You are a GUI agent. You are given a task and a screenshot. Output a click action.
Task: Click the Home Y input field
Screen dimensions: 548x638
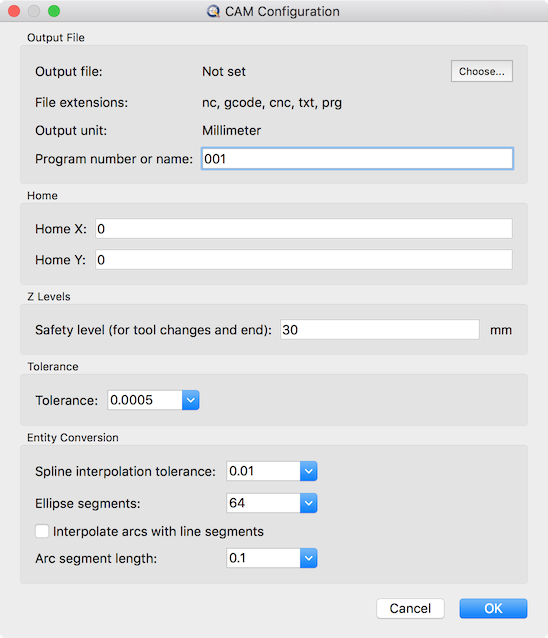point(304,260)
